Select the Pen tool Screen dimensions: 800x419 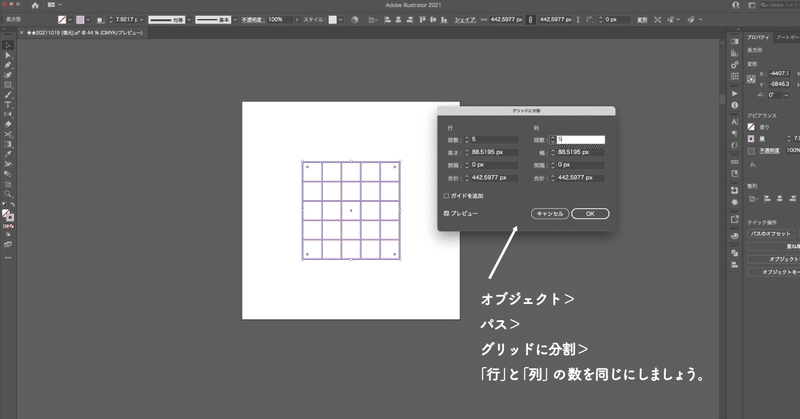pos(8,65)
